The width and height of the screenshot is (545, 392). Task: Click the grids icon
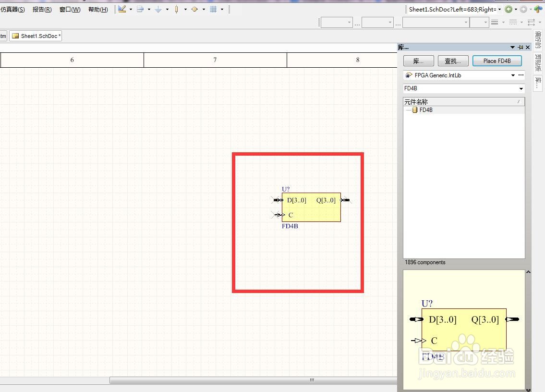click(x=213, y=9)
